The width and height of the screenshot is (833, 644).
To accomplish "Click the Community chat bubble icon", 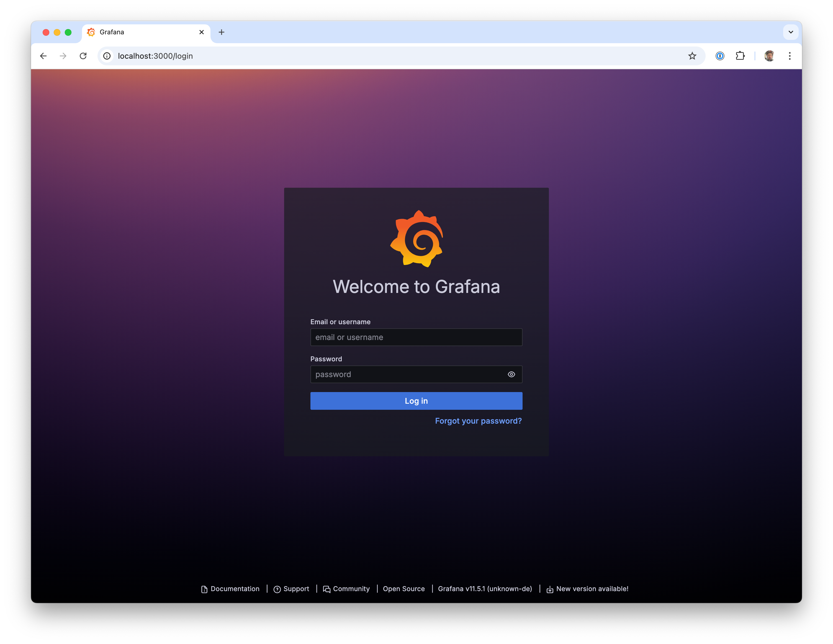I will (x=326, y=589).
